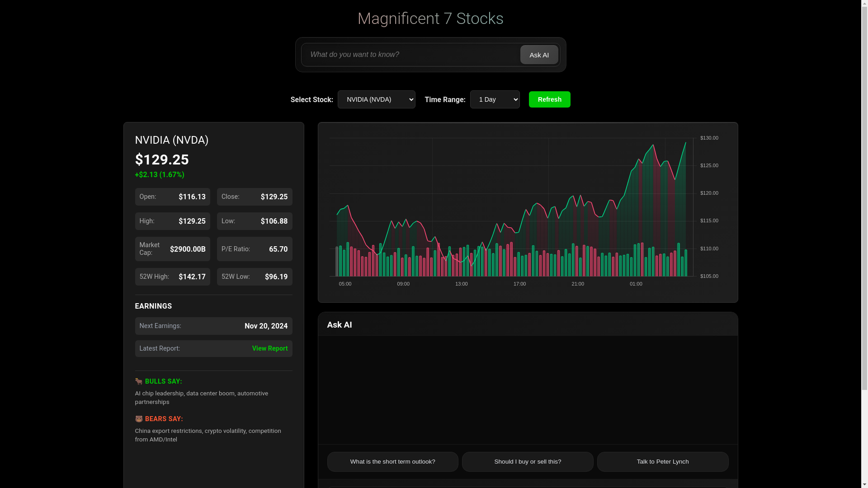
Task: Click the Ask AI panel heading
Action: [x=339, y=325]
